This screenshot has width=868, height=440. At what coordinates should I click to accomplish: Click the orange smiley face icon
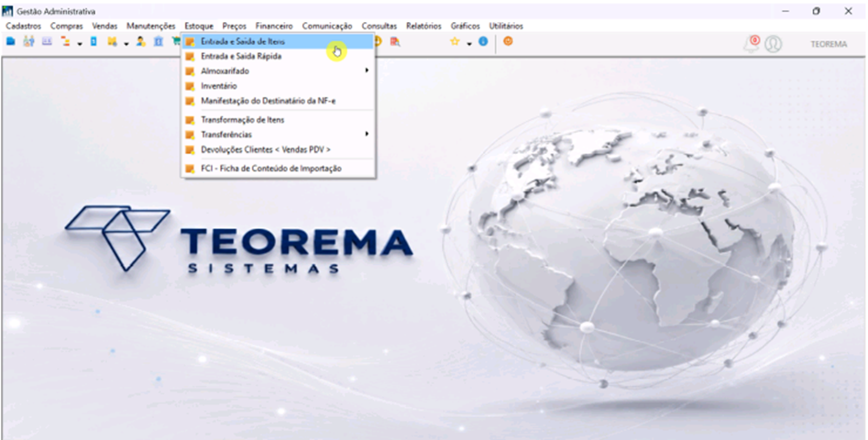(x=508, y=41)
